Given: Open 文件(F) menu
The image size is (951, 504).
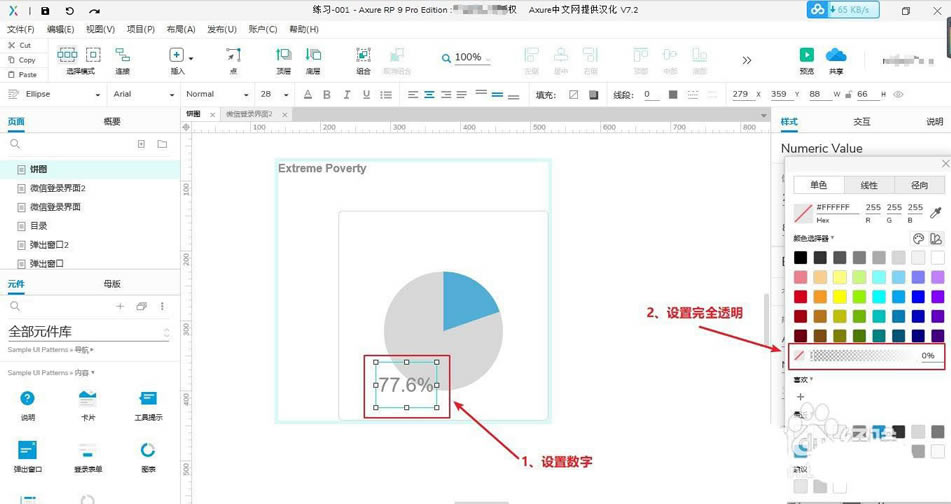Looking at the screenshot, I should point(21,29).
